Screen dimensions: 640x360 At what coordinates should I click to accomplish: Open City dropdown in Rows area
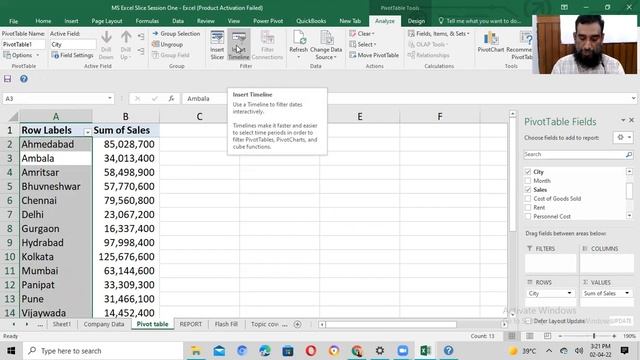(569, 293)
